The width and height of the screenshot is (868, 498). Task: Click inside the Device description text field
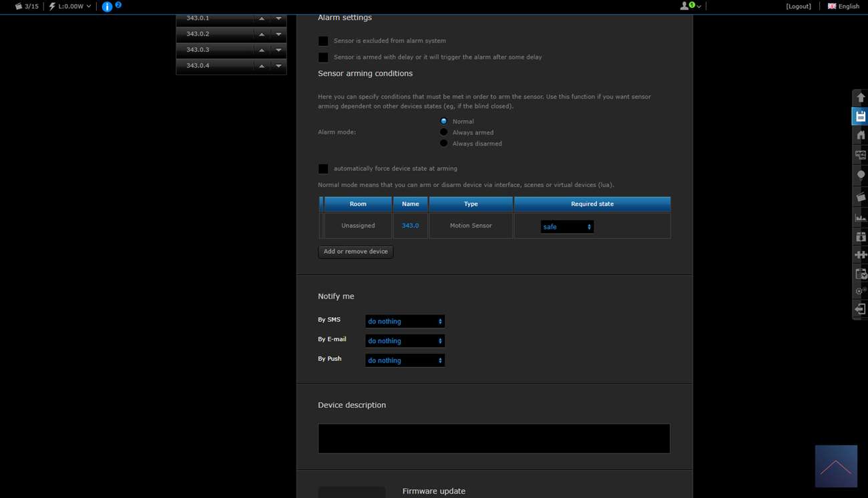coord(493,439)
